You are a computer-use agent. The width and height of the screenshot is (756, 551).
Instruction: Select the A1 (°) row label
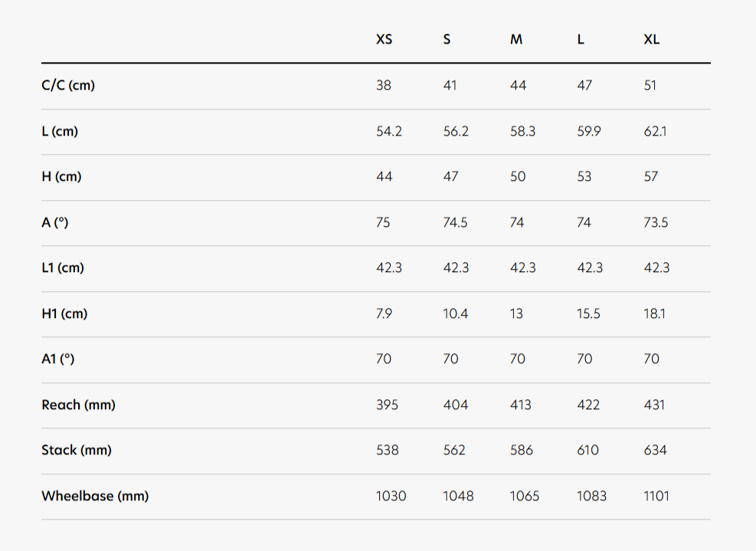58,359
